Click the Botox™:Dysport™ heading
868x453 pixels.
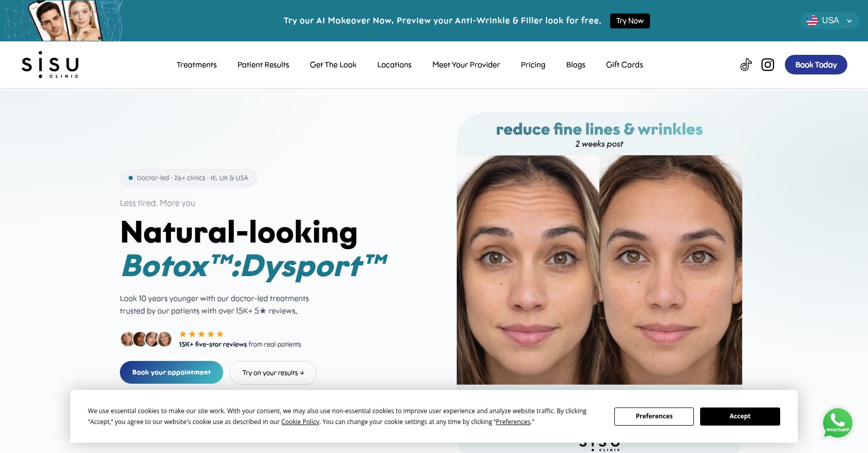[x=254, y=266]
